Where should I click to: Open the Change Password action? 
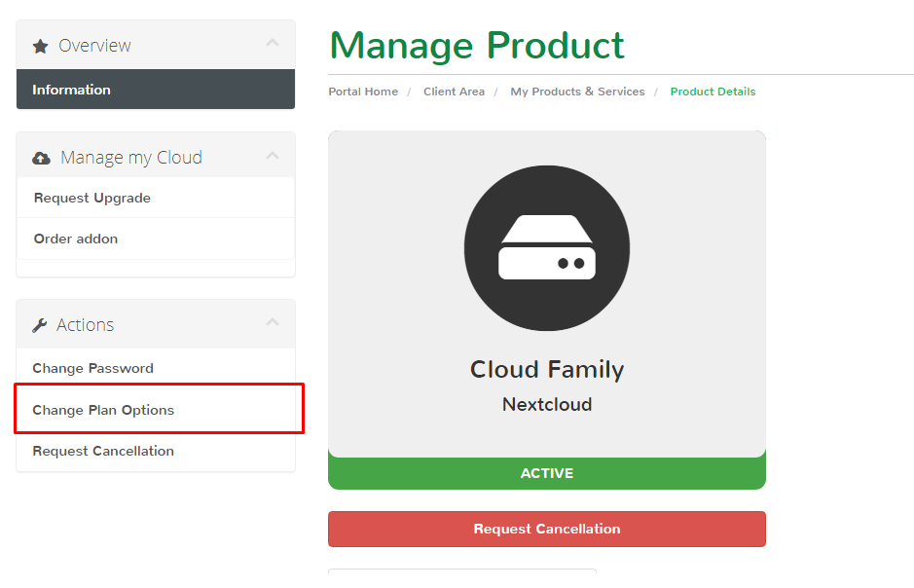pos(156,368)
